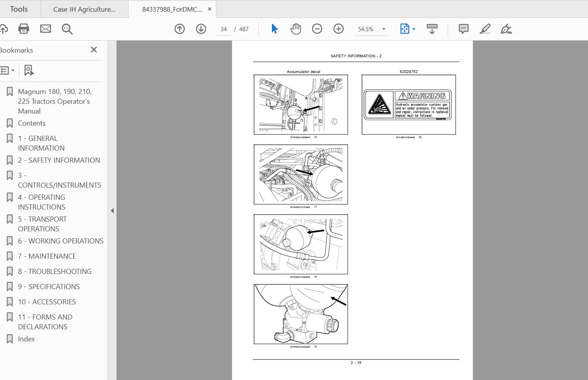Click the bookmark options list icon
Image resolution: width=588 pixels, height=380 pixels.
pos(4,71)
